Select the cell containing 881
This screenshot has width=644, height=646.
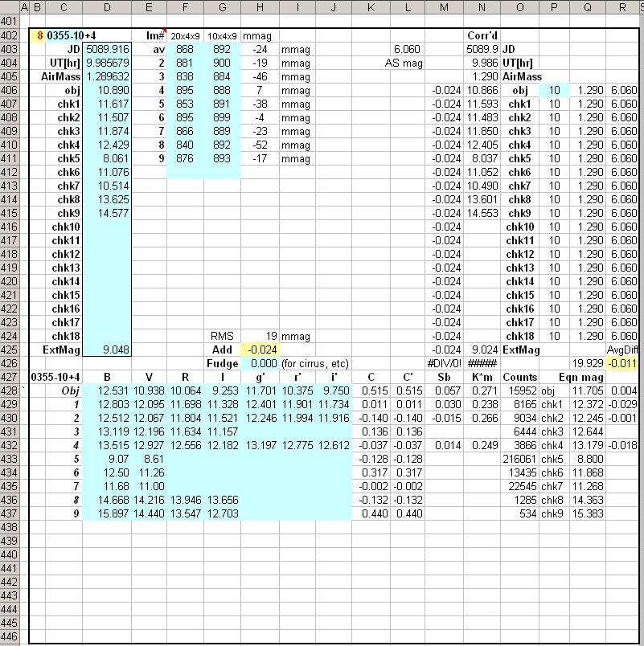pos(185,63)
